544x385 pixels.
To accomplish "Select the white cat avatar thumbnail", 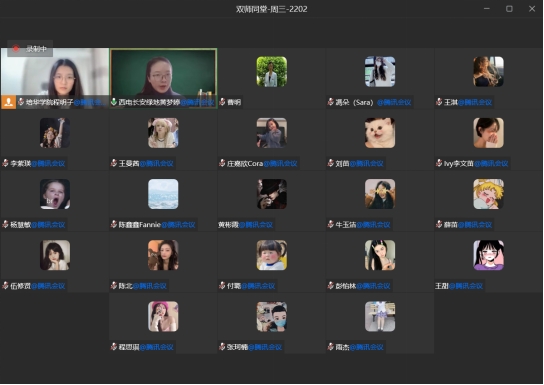I will tap(380, 133).
